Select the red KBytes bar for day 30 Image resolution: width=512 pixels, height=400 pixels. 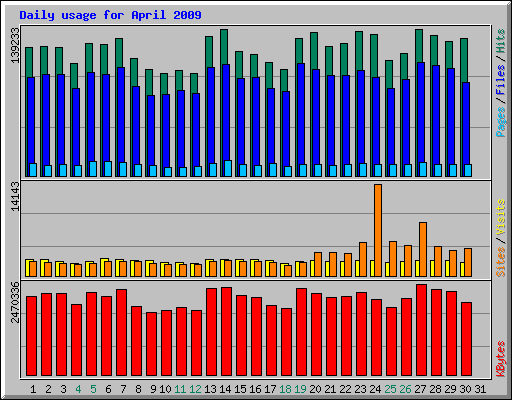(x=466, y=339)
